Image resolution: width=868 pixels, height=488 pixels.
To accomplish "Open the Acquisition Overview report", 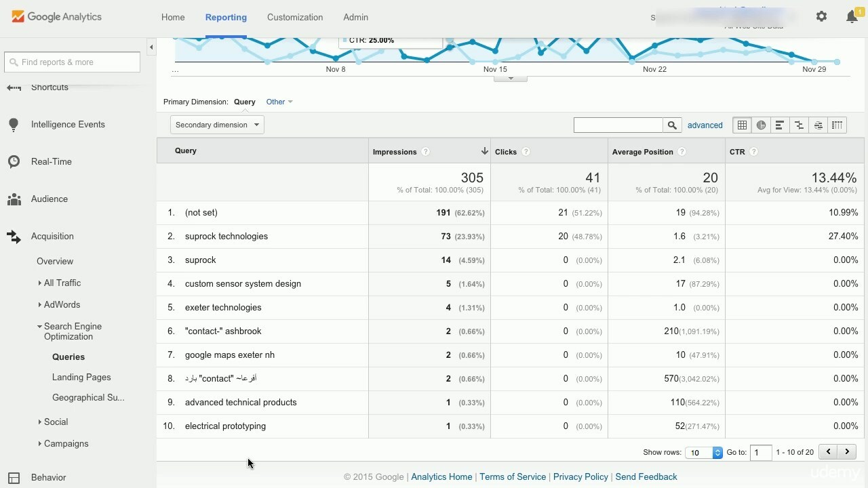I will pos(55,262).
